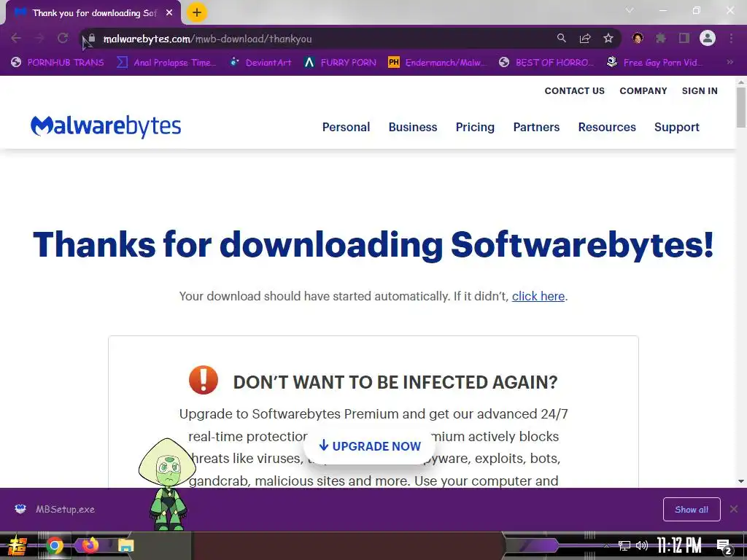
Task: Click the volume speaker tray icon
Action: [642, 545]
